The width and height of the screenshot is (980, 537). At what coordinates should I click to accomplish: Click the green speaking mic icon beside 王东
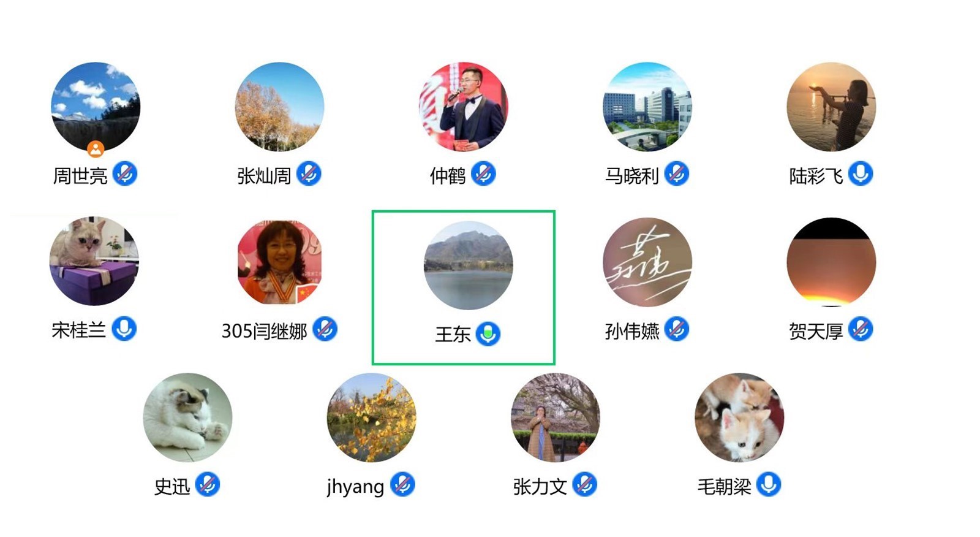[x=488, y=333]
